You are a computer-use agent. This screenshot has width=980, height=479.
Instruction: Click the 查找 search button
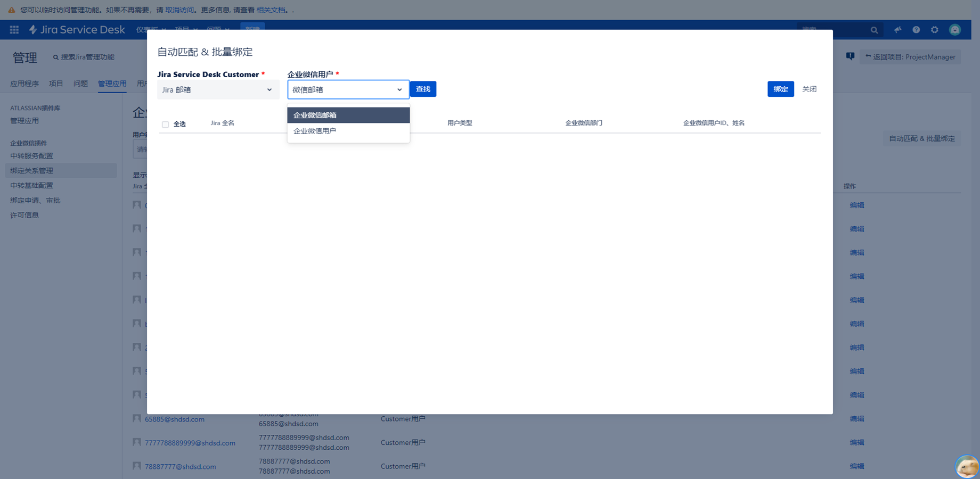(423, 89)
